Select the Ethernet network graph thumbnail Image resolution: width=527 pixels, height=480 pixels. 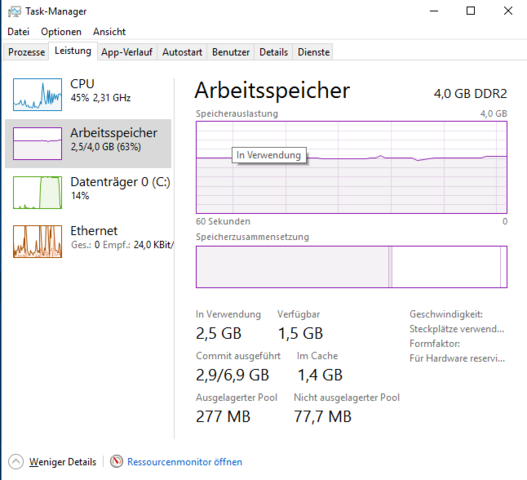click(x=37, y=241)
